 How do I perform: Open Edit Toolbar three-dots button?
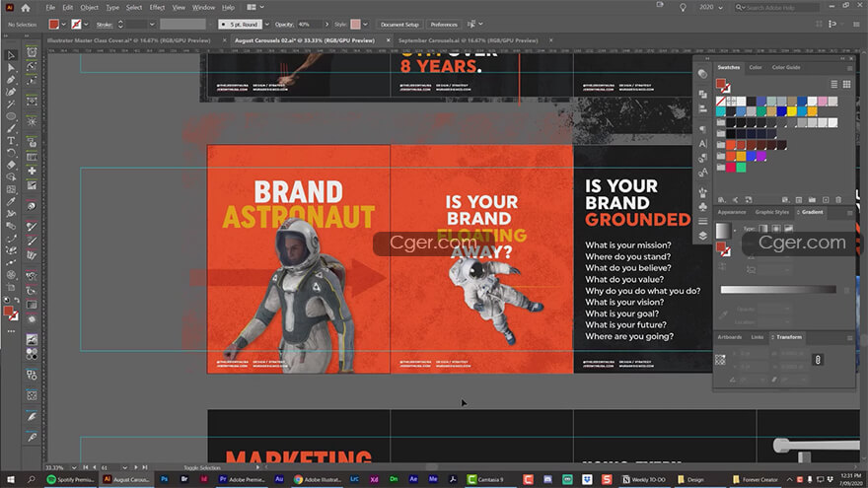[11, 331]
